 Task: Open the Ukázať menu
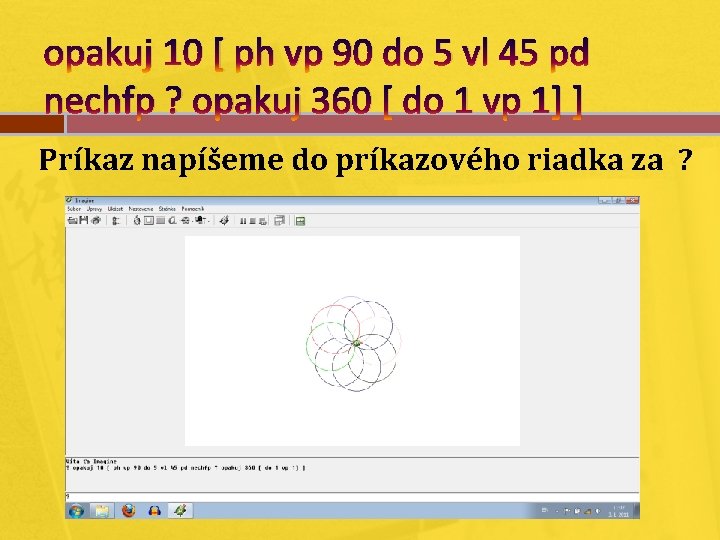pos(115,209)
